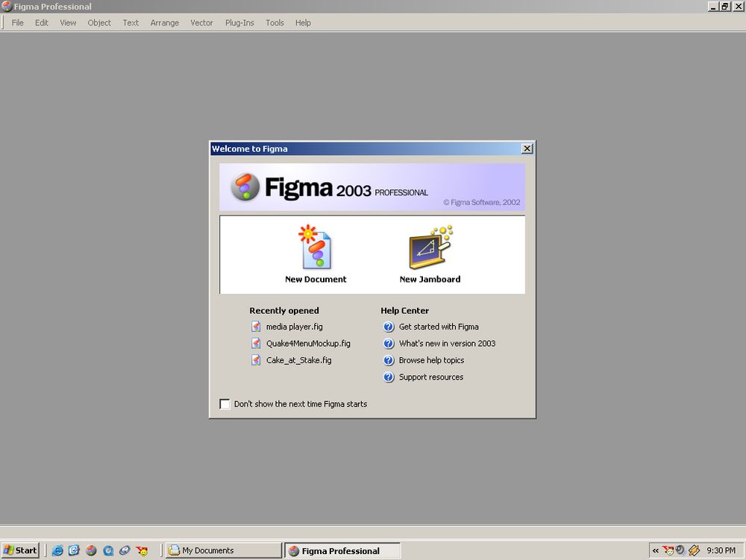The width and height of the screenshot is (746, 560).
Task: Click the blue Q quick launch icon
Action: pyautogui.click(x=108, y=550)
